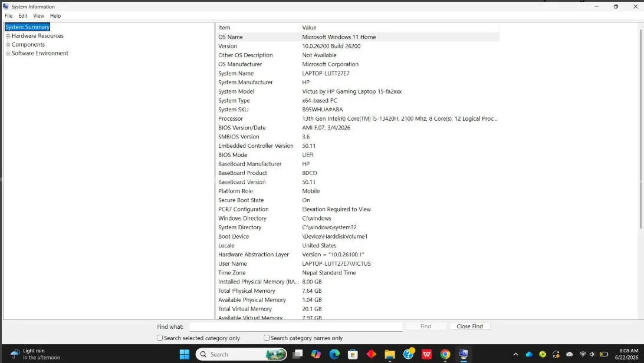The height and width of the screenshot is (363, 644).
Task: Open the red diamond app on taskbar
Action: tap(372, 354)
